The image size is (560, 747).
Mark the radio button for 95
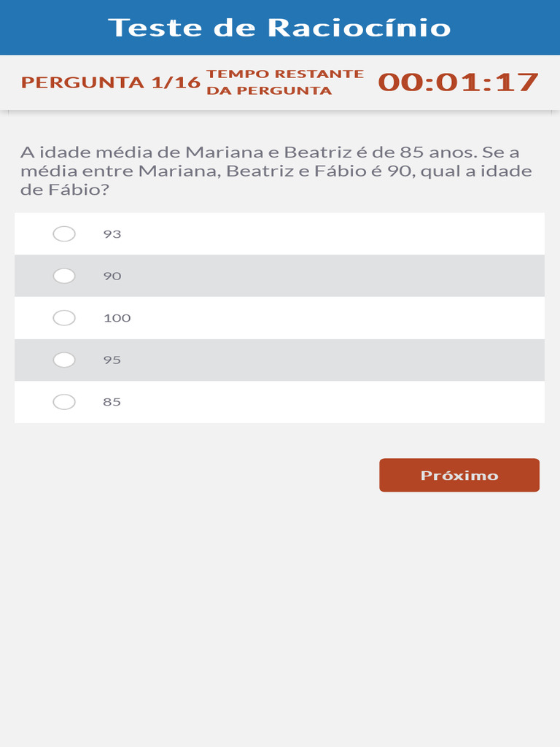(x=64, y=360)
